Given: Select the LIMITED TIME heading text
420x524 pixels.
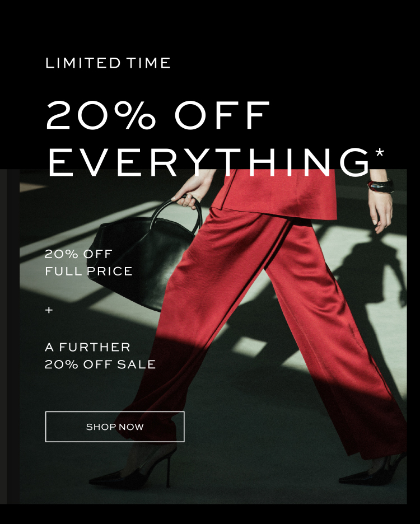Looking at the screenshot, I should [108, 63].
